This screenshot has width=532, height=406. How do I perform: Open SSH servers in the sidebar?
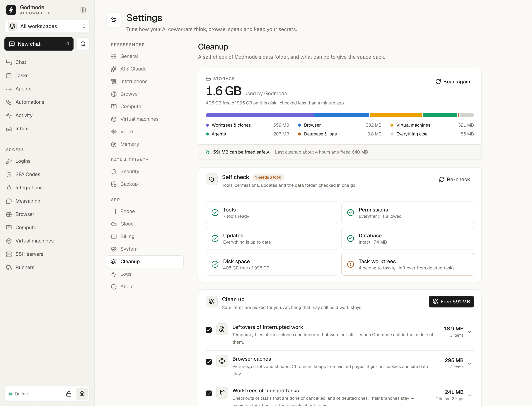coord(47,254)
